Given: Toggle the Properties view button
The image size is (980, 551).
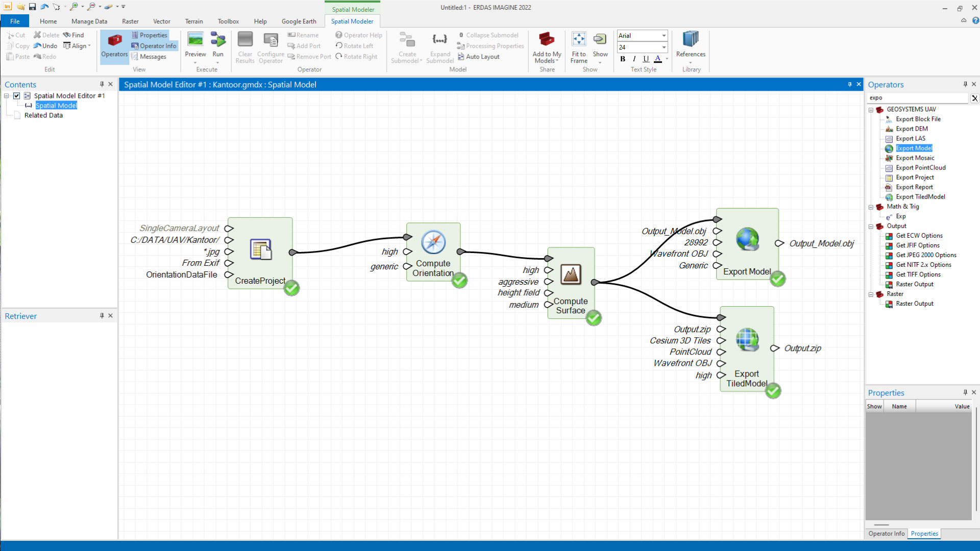Looking at the screenshot, I should (x=149, y=35).
